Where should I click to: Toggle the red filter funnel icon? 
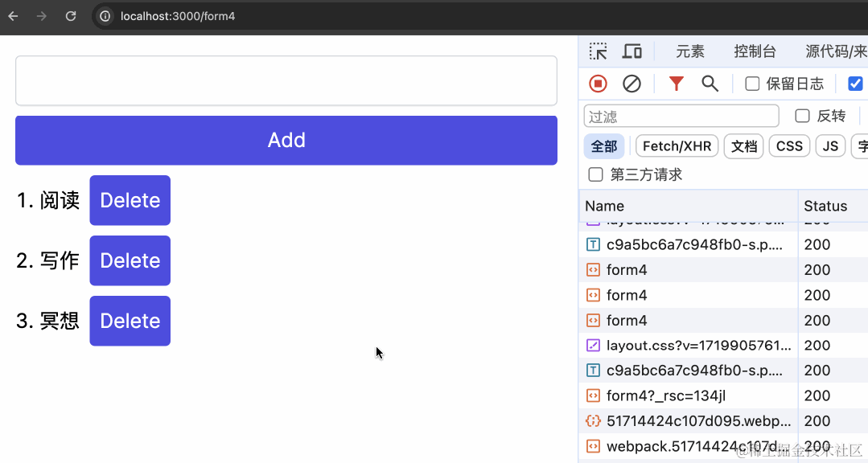(676, 84)
